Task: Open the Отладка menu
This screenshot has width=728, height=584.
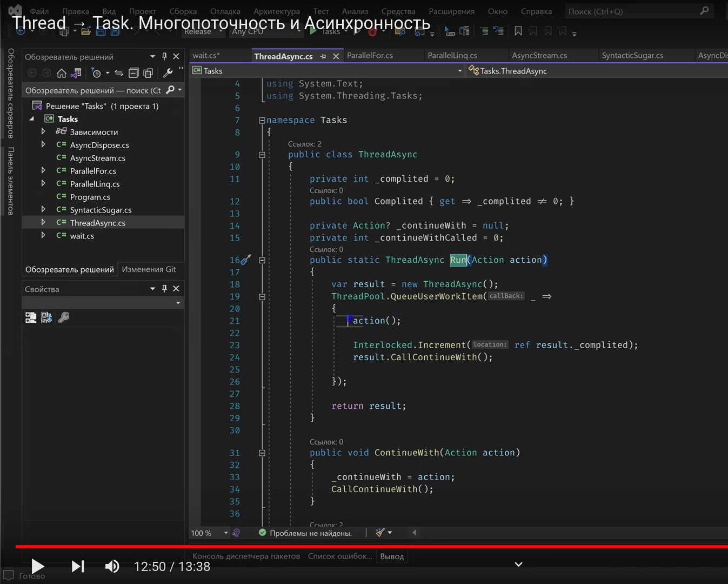Action: coord(225,11)
